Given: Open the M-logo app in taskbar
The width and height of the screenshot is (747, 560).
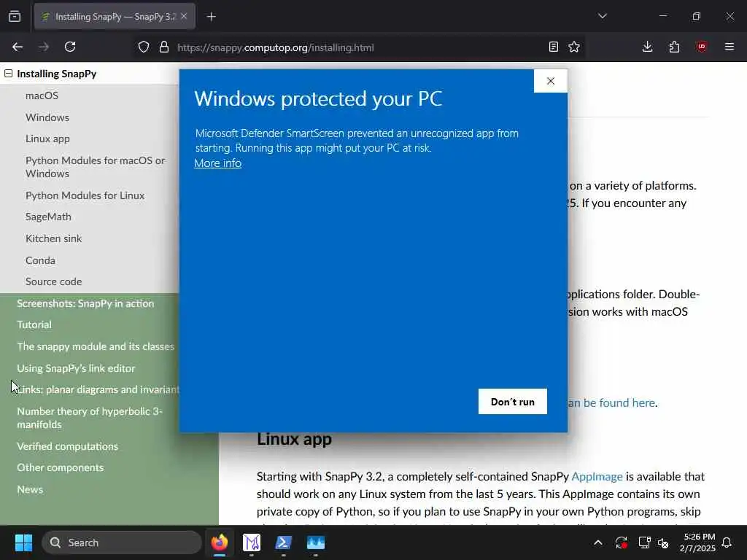Looking at the screenshot, I should click(x=252, y=542).
